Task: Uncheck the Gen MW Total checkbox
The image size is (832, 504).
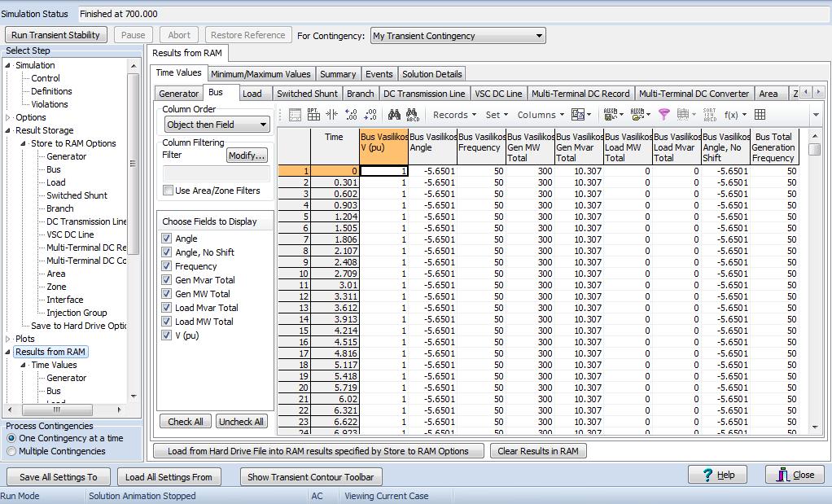Action: (167, 294)
